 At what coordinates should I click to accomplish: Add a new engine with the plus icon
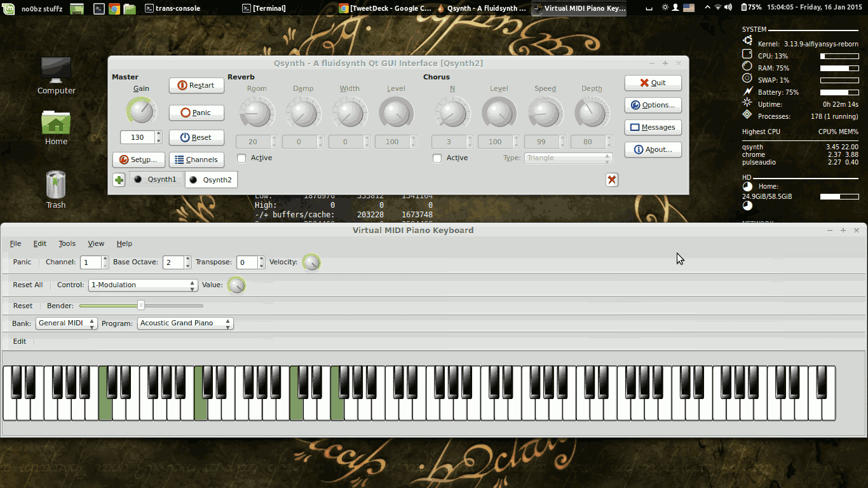pyautogui.click(x=118, y=180)
